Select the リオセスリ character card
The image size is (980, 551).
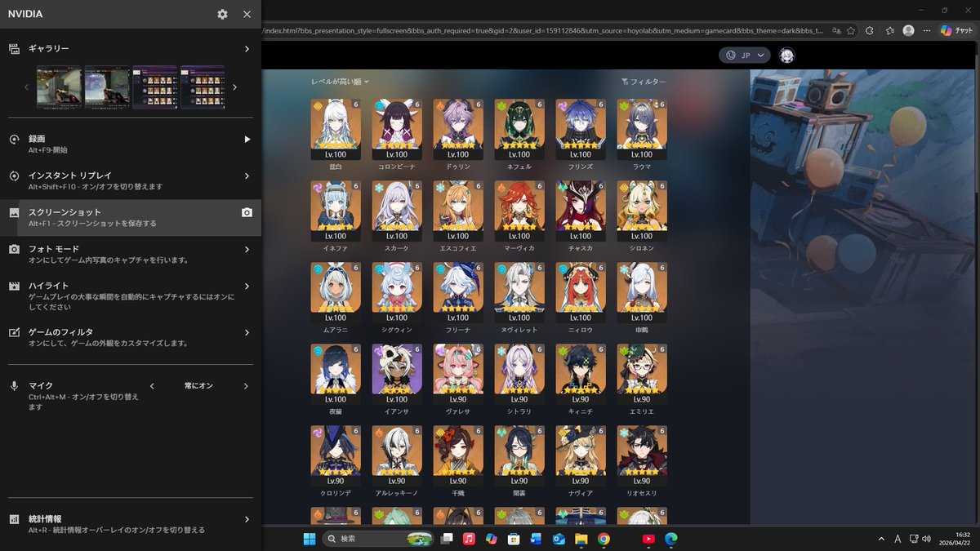(642, 457)
